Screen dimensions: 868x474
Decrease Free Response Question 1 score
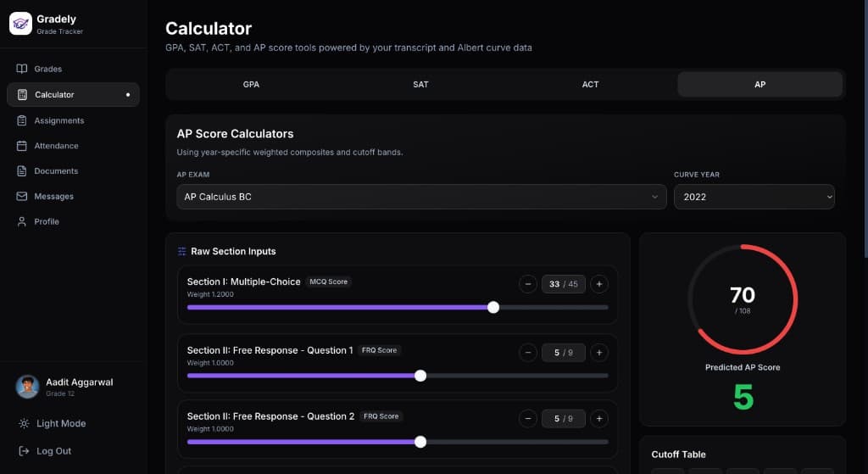coord(528,353)
